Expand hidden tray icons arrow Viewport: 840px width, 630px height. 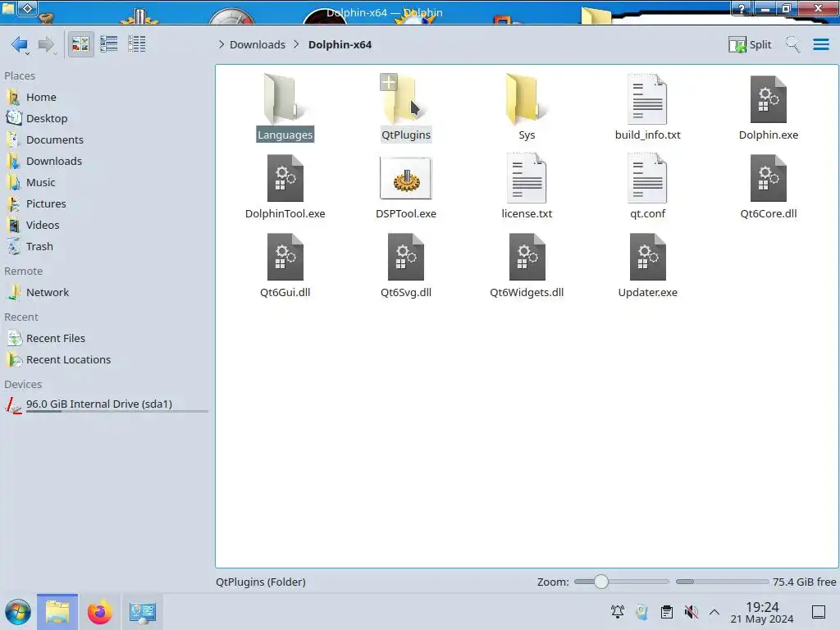[714, 611]
